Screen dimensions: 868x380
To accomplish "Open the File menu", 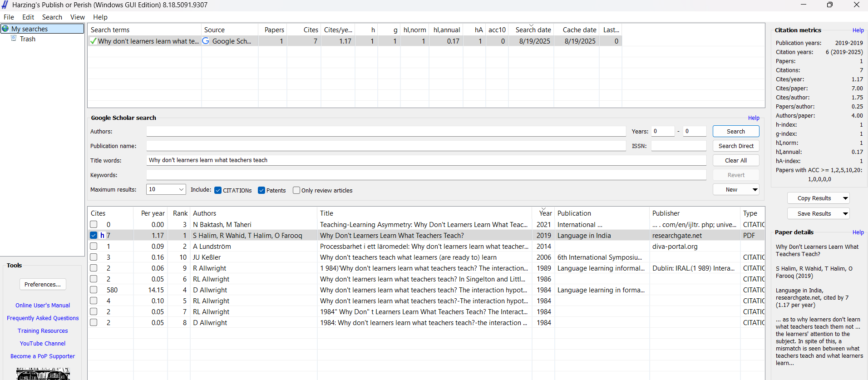I will click(9, 17).
